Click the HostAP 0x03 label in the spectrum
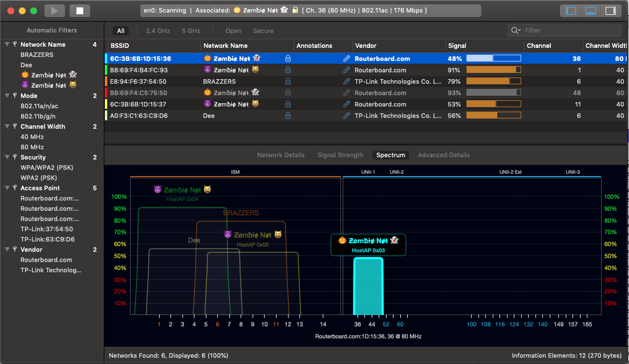 click(368, 251)
